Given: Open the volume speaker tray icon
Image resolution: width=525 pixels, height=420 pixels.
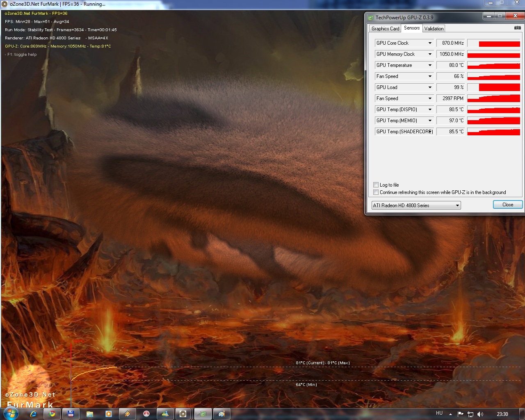Looking at the screenshot, I should (480, 414).
